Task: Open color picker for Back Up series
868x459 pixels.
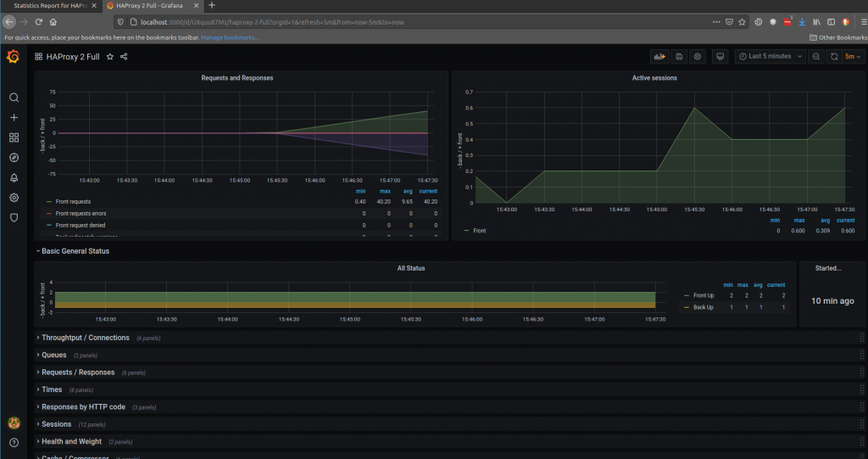Action: [687, 307]
